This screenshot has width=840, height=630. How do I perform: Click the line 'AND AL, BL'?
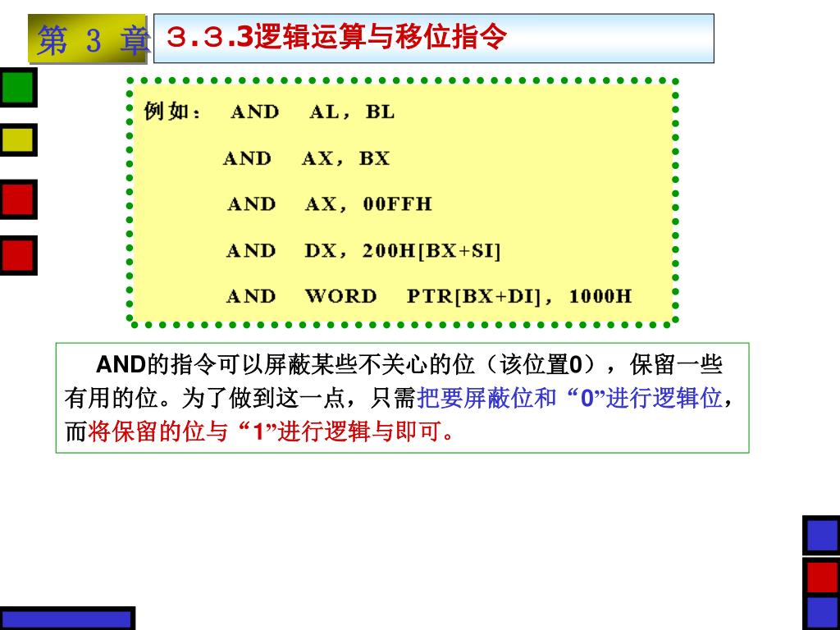coord(313,112)
